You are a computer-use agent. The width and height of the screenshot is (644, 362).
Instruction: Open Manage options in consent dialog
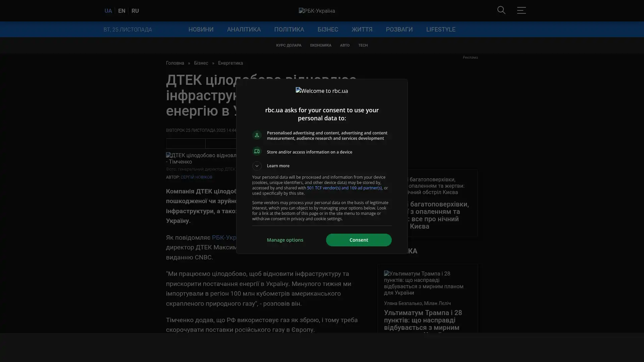285,240
